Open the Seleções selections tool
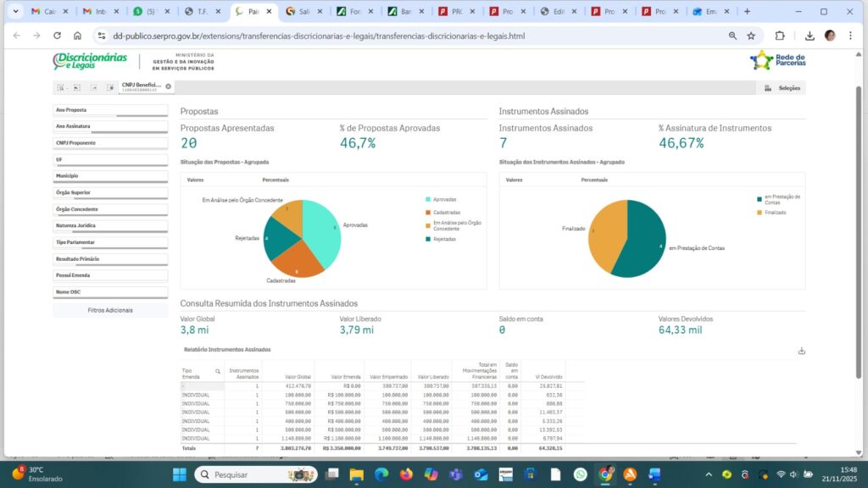Screen dimensions: 868x488 click(x=783, y=88)
